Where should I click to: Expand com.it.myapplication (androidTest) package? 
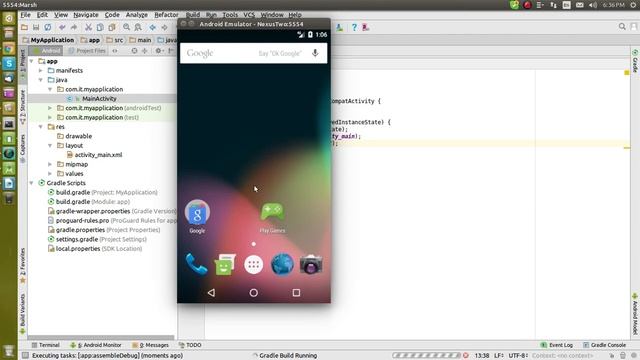tap(50, 108)
